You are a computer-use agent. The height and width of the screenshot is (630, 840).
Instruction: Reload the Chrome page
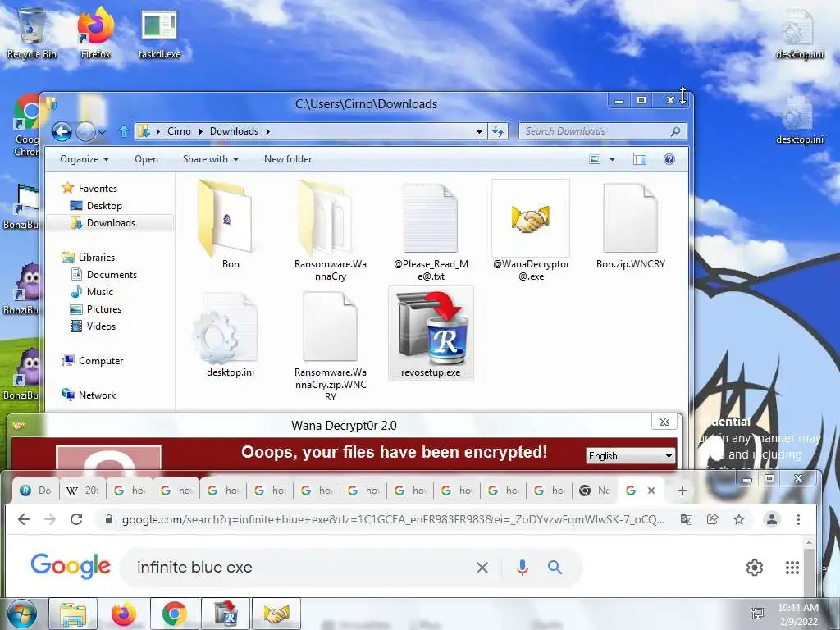click(x=76, y=519)
